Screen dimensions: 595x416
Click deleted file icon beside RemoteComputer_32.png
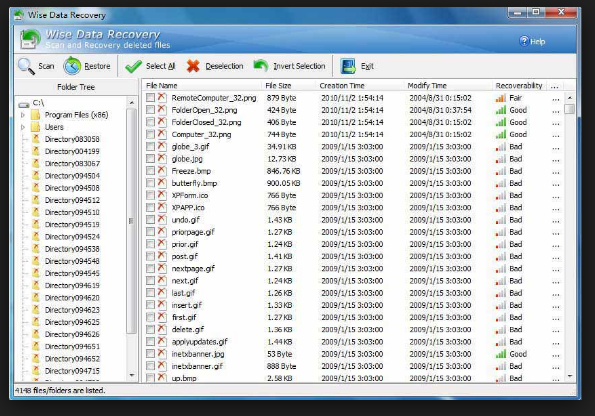click(162, 98)
